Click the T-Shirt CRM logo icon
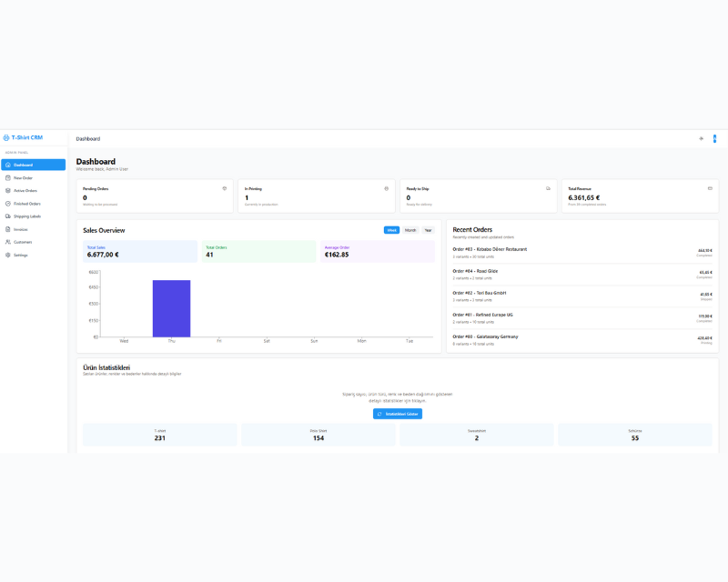 tap(6, 138)
